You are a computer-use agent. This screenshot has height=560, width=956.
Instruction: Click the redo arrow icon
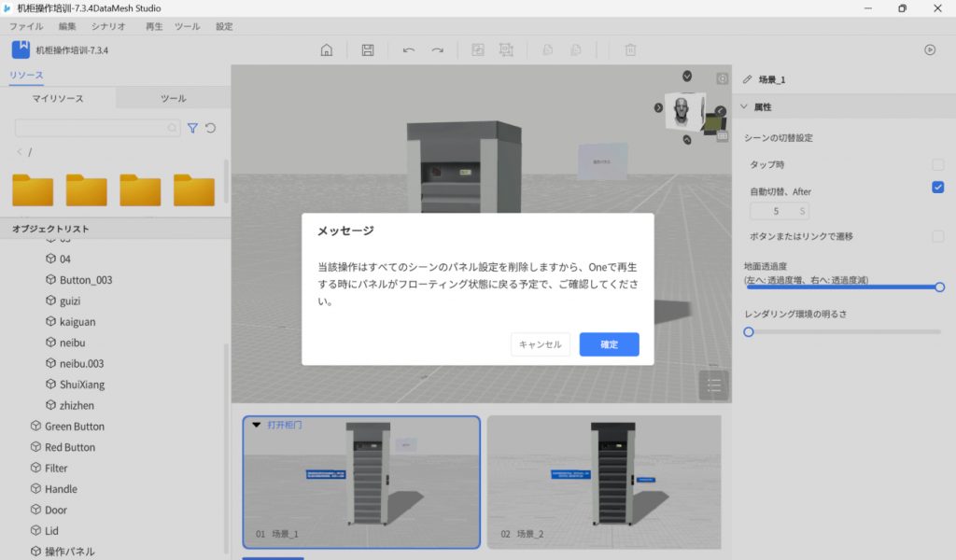pyautogui.click(x=437, y=50)
